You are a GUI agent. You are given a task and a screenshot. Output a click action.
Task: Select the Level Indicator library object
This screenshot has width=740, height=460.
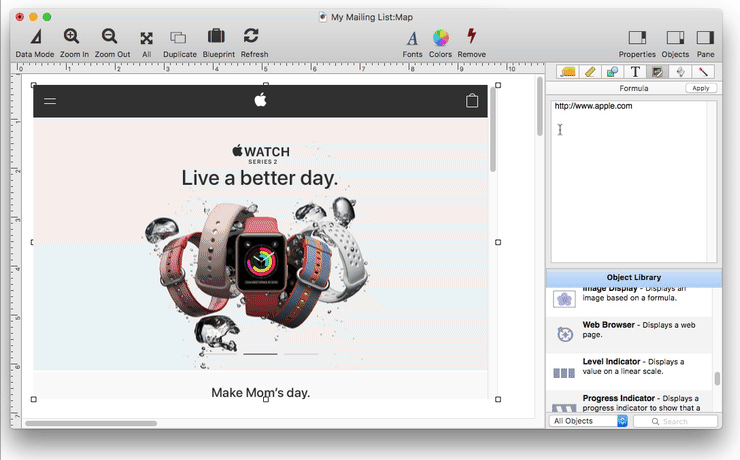(629, 371)
